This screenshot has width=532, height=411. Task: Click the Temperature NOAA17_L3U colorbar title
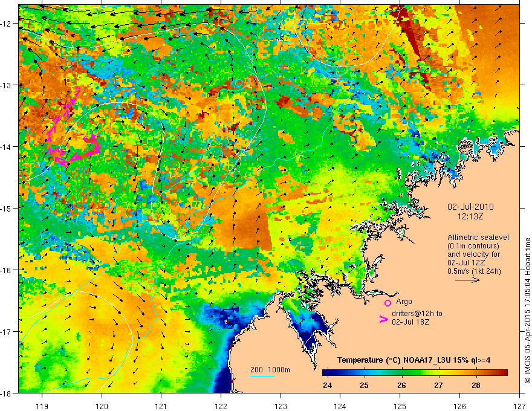[x=414, y=360]
